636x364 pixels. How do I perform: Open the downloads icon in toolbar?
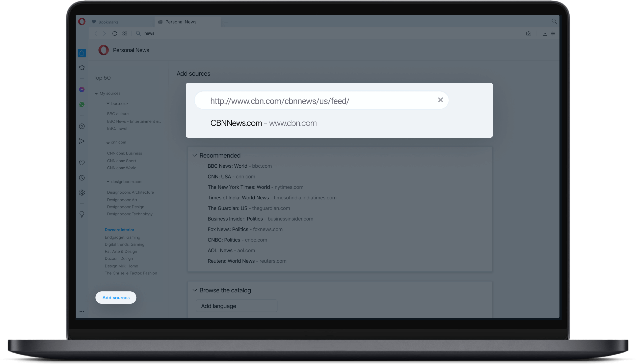tap(545, 34)
